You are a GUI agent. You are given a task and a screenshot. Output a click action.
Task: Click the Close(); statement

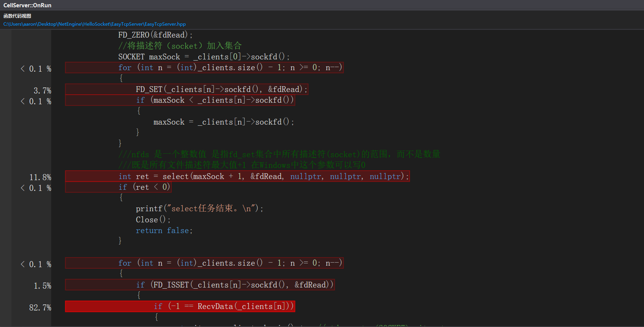click(x=153, y=220)
